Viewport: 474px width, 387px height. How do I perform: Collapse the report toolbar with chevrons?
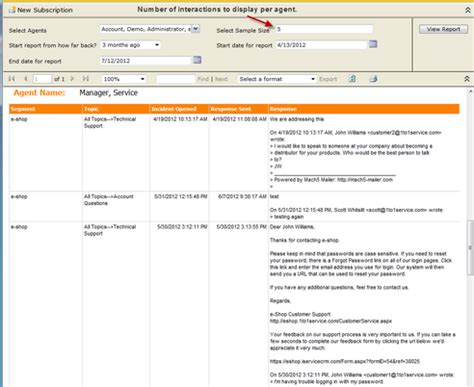[x=467, y=79]
